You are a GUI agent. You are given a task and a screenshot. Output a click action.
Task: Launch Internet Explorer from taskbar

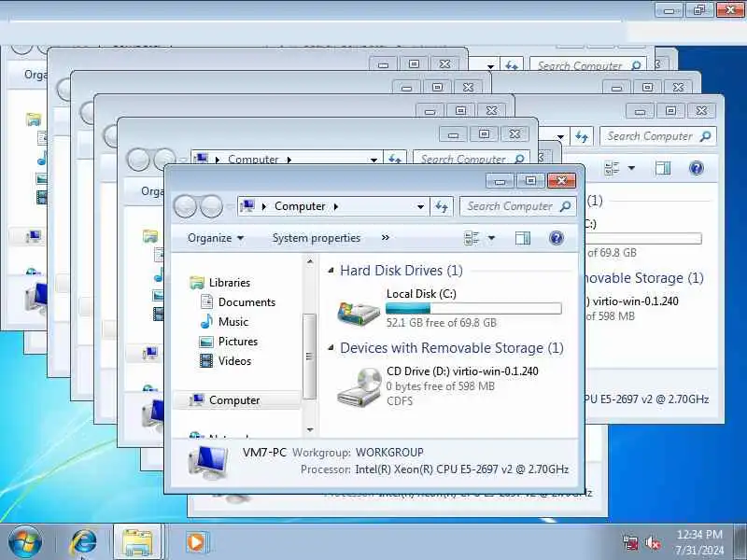(x=83, y=542)
